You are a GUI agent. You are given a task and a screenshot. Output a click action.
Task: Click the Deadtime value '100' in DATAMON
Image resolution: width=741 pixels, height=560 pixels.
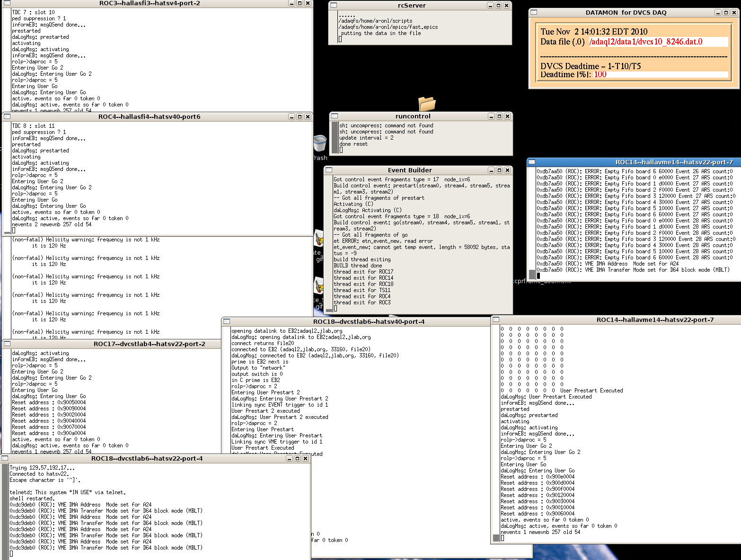coord(600,74)
